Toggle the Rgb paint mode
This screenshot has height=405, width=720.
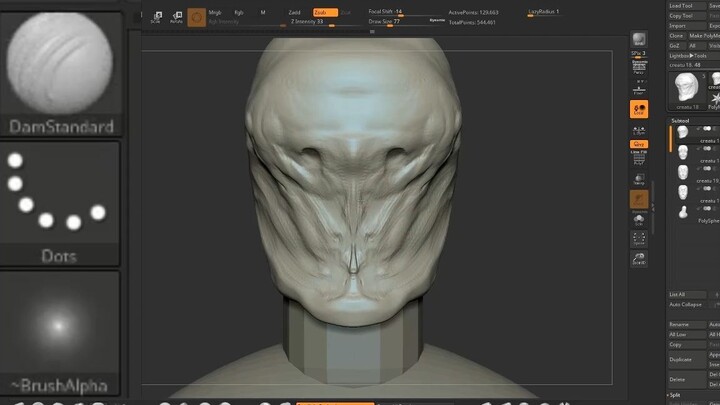(239, 12)
